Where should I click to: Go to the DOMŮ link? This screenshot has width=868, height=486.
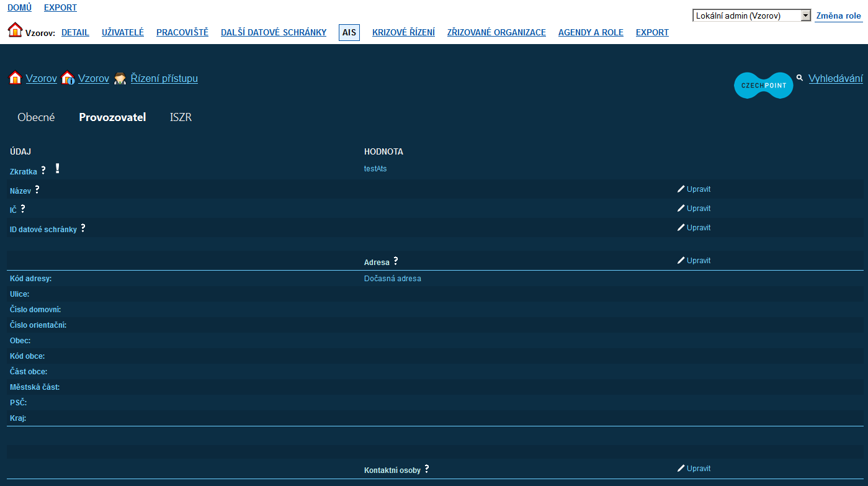19,7
